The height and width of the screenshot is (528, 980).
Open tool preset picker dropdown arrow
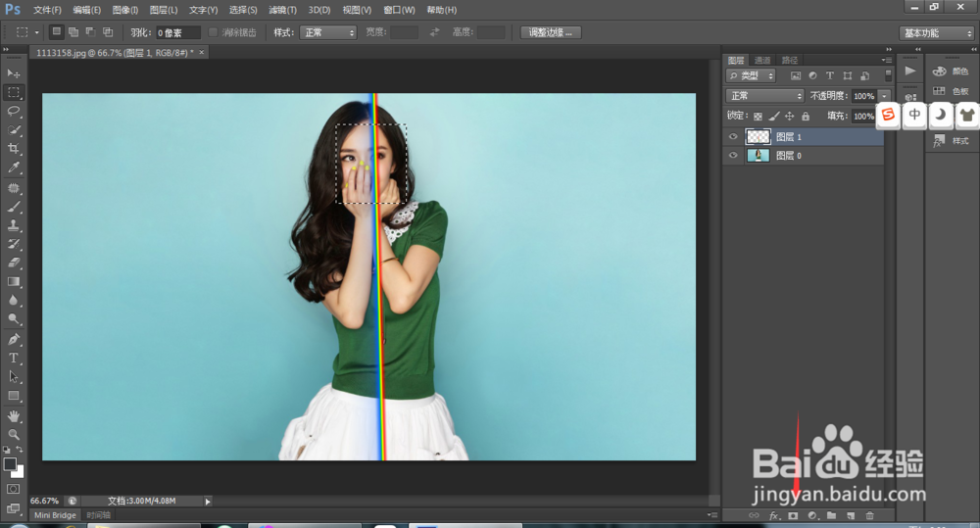click(x=37, y=32)
